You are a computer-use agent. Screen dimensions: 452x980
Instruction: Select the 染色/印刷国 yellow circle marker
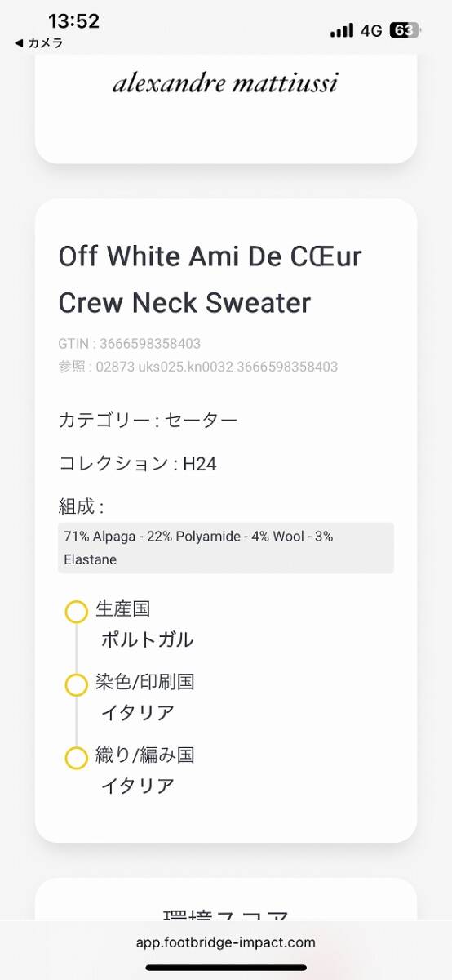pos(76,685)
